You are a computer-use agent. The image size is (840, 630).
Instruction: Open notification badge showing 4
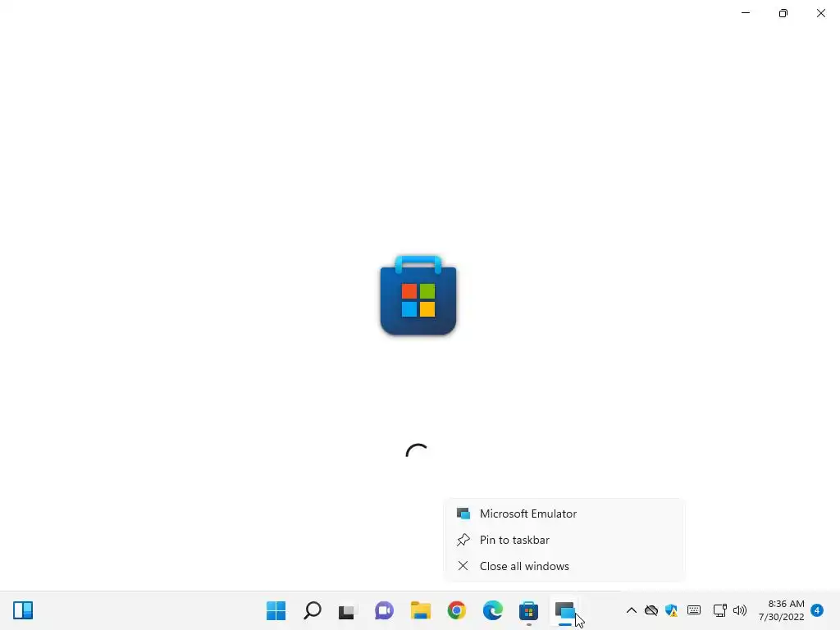pos(817,610)
